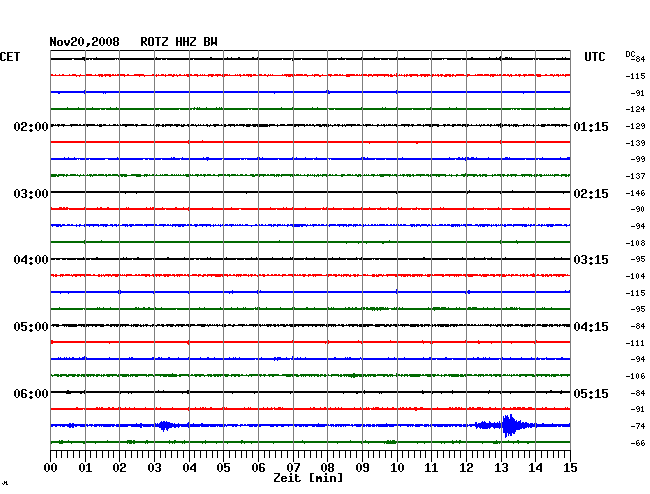Select the 06:00 CET time label
650x494 pixels.
pos(31,393)
